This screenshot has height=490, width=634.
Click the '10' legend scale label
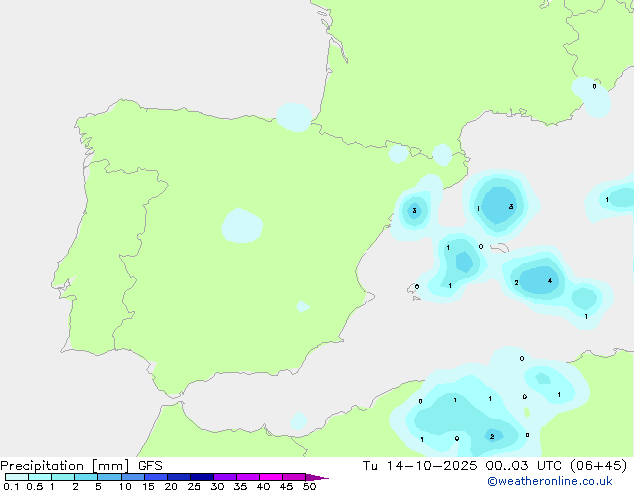coord(125,486)
